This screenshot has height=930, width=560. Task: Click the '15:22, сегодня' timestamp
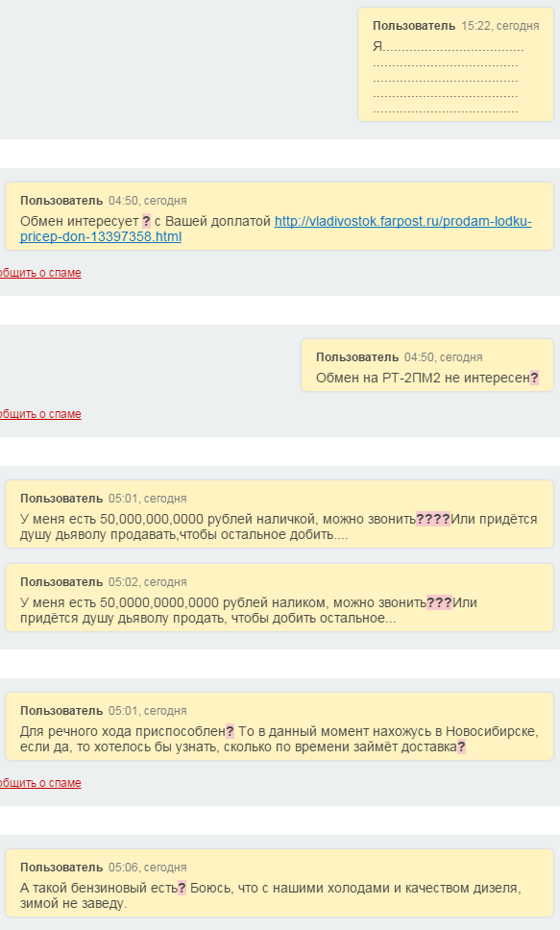(x=500, y=26)
